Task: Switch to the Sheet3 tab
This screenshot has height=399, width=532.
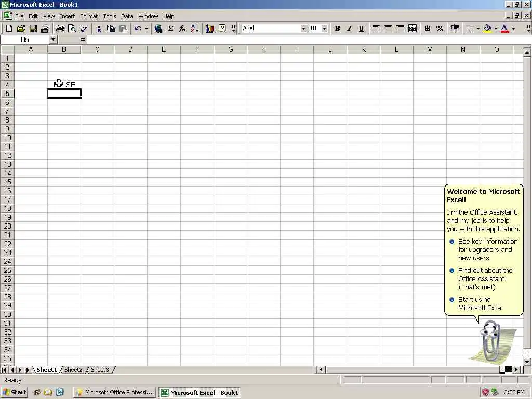Action: point(100,370)
